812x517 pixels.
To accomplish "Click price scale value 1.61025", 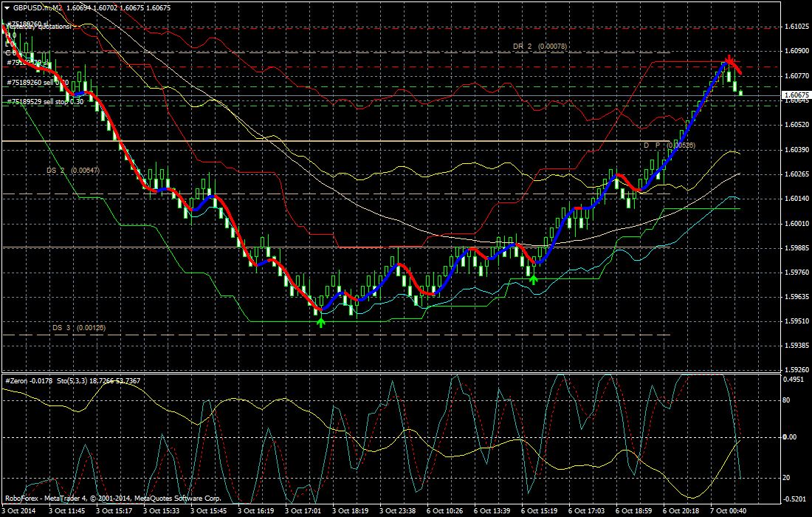I will pos(797,27).
